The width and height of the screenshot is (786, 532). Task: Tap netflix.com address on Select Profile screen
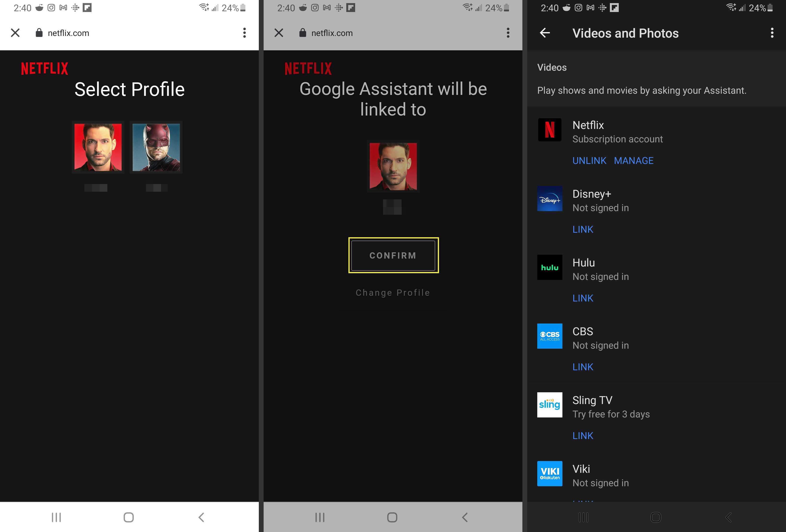pos(68,33)
